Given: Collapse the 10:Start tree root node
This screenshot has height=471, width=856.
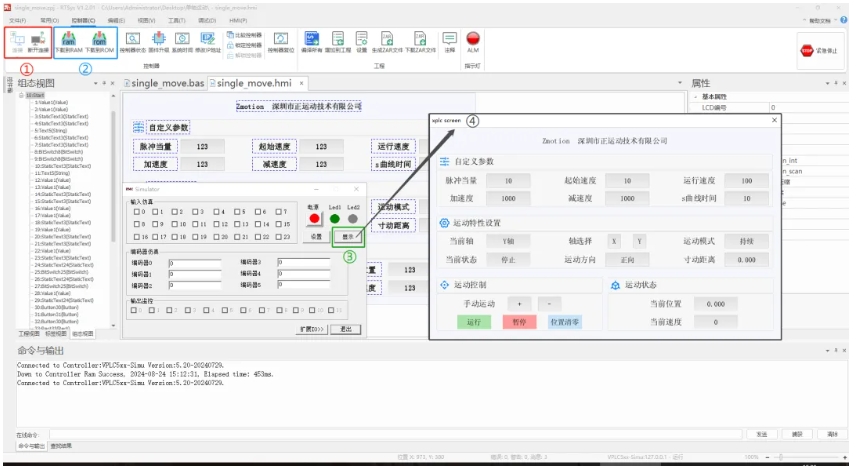Looking at the screenshot, I should [21, 95].
